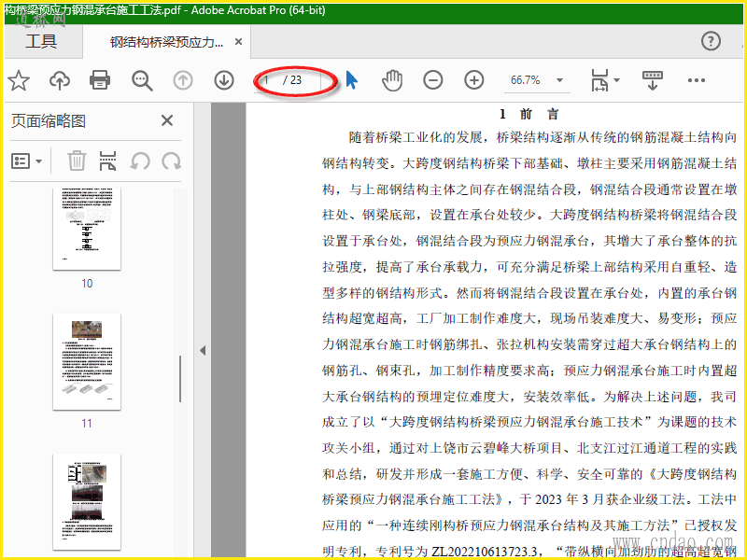Zoom in with the plus button
The image size is (747, 560).
point(474,80)
